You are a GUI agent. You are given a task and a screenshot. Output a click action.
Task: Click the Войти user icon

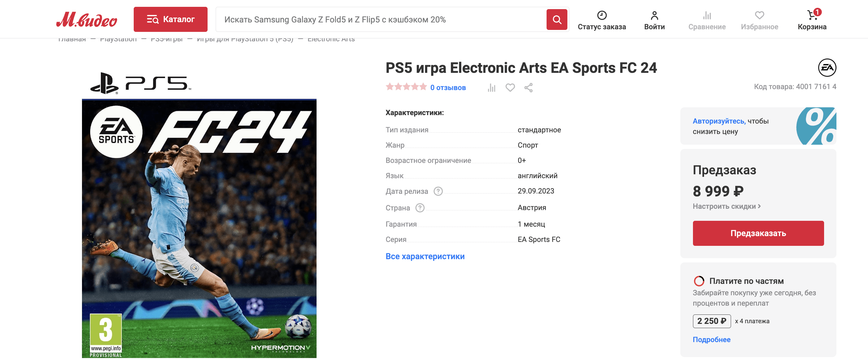(x=654, y=15)
